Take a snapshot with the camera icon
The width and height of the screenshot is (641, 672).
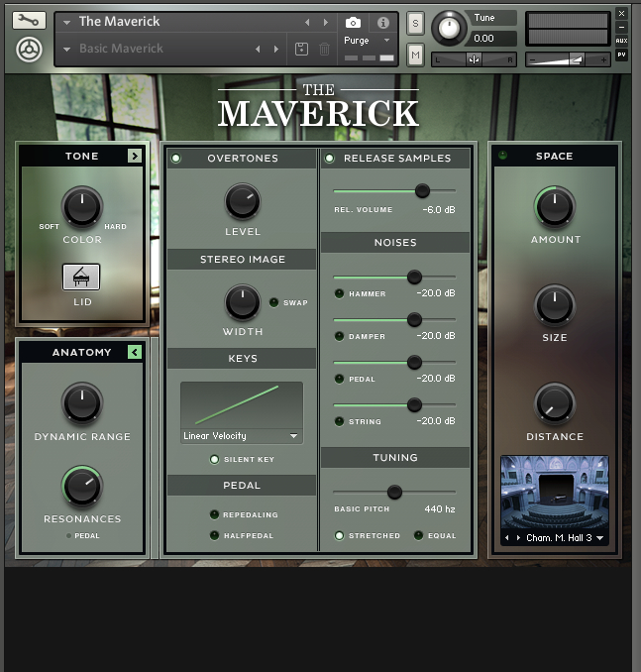(353, 22)
